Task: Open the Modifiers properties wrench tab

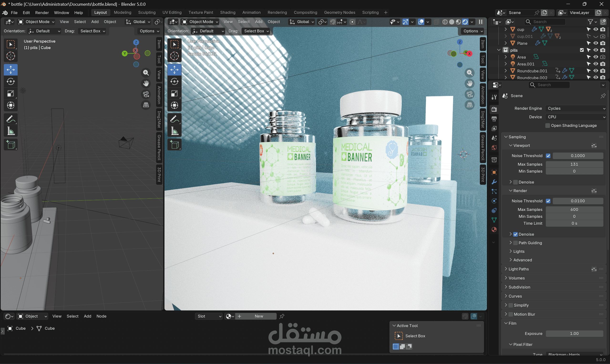Action: [x=494, y=182]
